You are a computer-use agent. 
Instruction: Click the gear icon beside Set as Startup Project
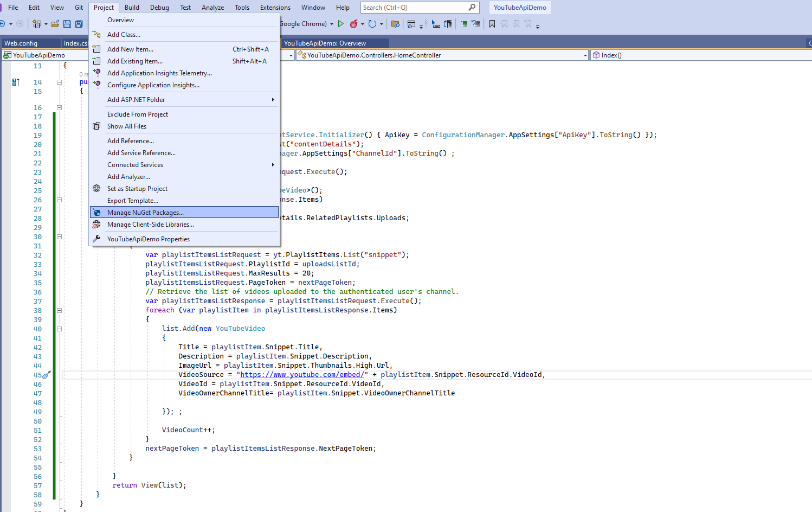[x=96, y=188]
